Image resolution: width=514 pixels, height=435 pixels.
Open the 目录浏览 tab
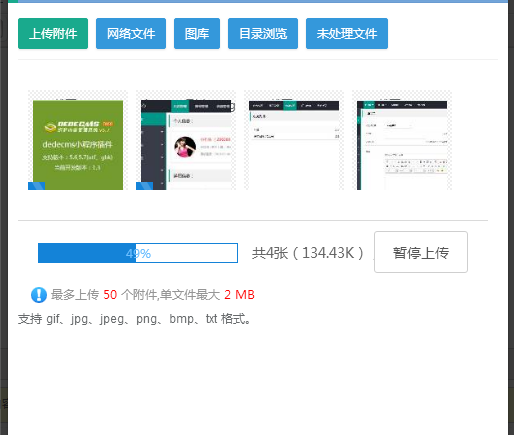(x=263, y=34)
